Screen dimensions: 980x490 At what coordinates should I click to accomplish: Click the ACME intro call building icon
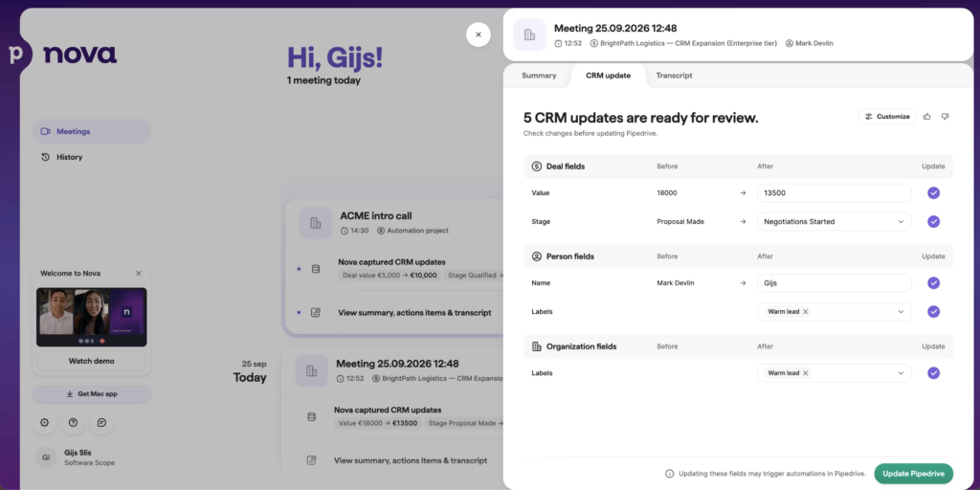click(x=316, y=222)
